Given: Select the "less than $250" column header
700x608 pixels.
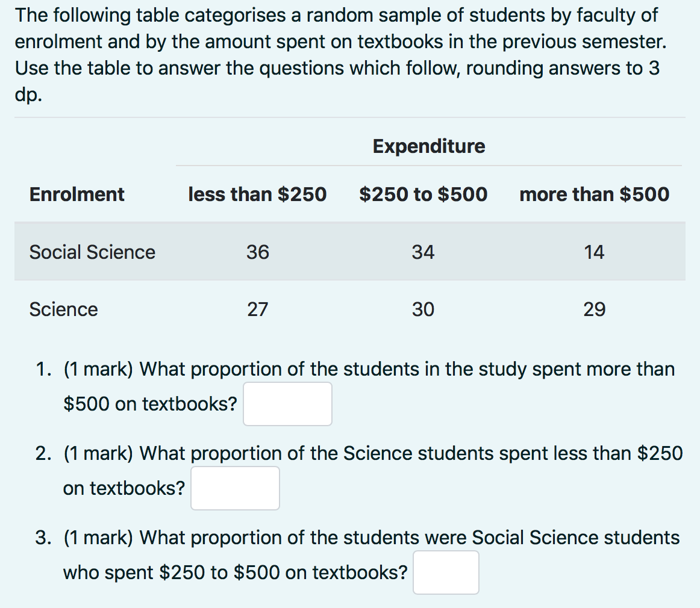Looking at the screenshot, I should pos(257,194).
